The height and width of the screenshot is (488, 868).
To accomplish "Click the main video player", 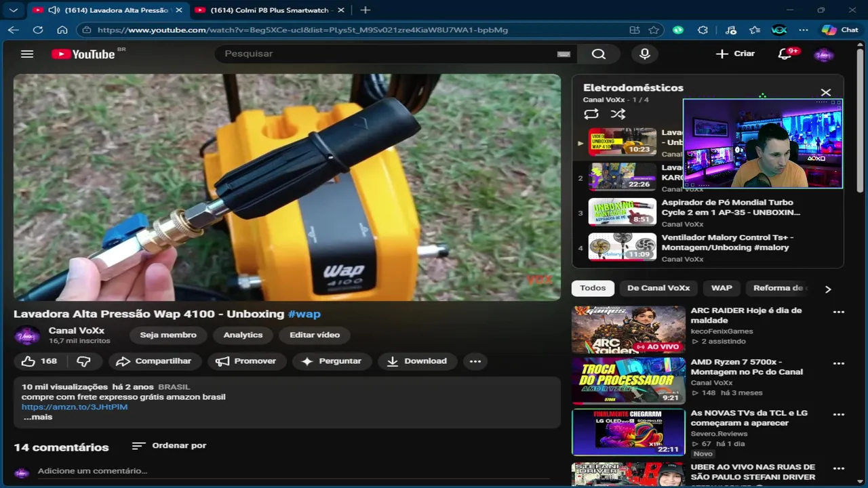I will pos(287,187).
